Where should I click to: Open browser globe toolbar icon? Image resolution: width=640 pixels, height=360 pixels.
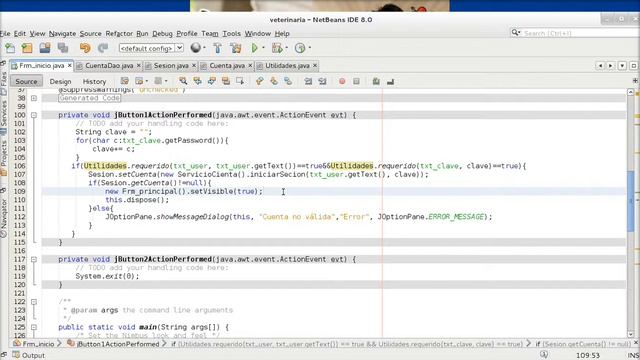click(196, 48)
